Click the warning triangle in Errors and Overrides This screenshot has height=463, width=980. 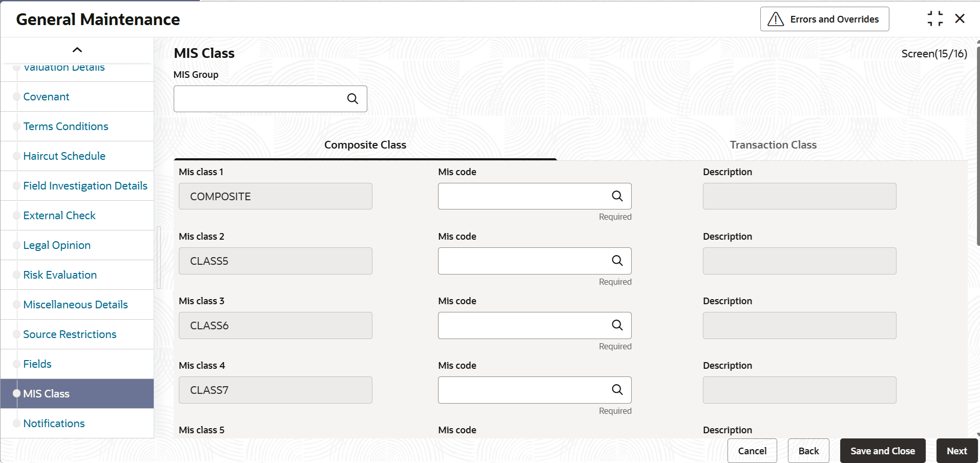click(x=776, y=19)
